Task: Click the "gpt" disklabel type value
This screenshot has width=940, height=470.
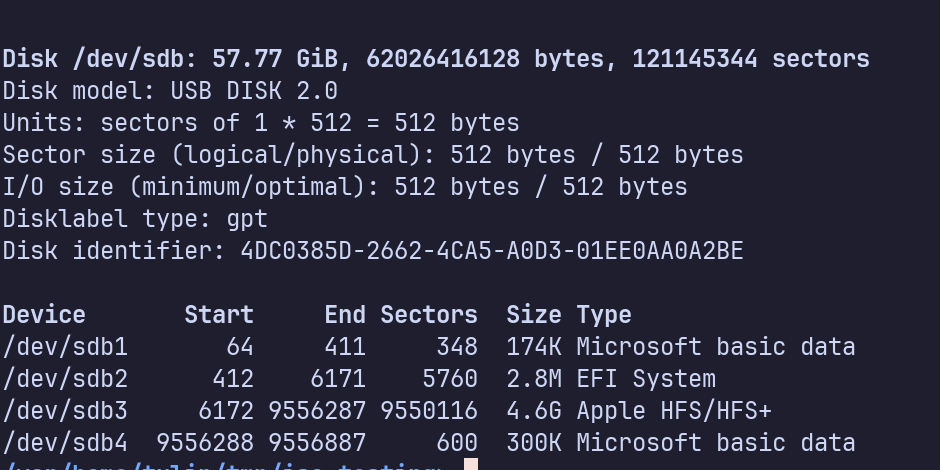Action: [247, 219]
